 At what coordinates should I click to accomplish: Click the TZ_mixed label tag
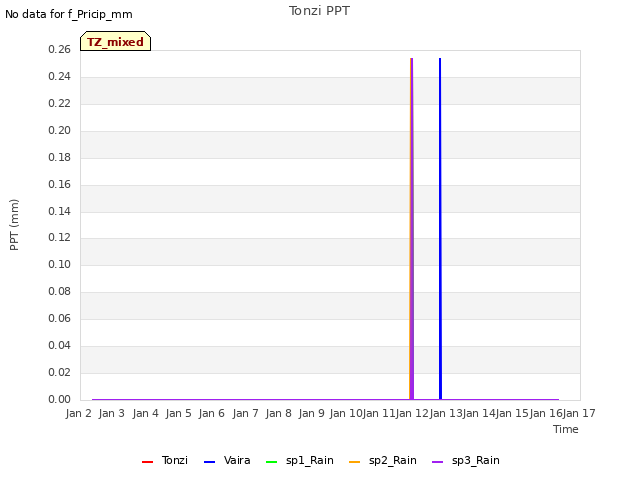point(116,41)
